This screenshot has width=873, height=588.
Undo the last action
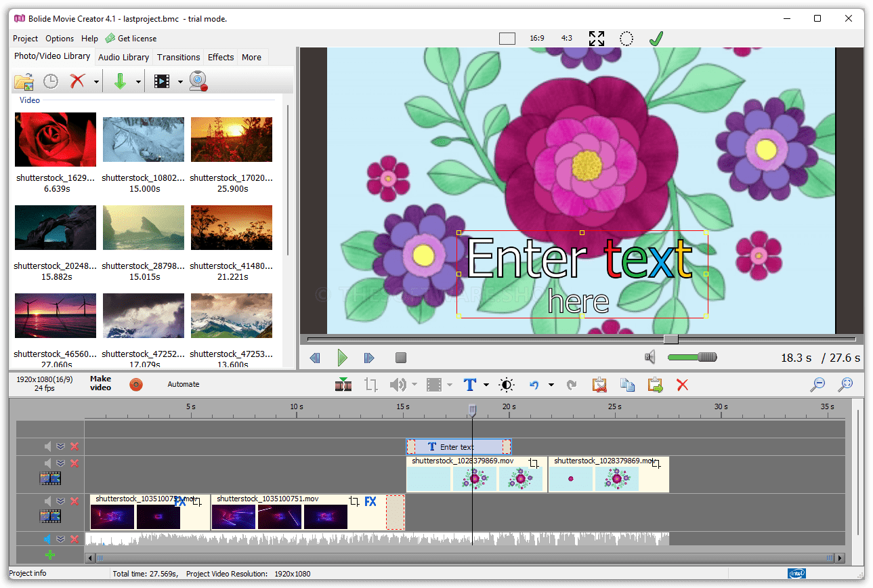click(x=534, y=385)
